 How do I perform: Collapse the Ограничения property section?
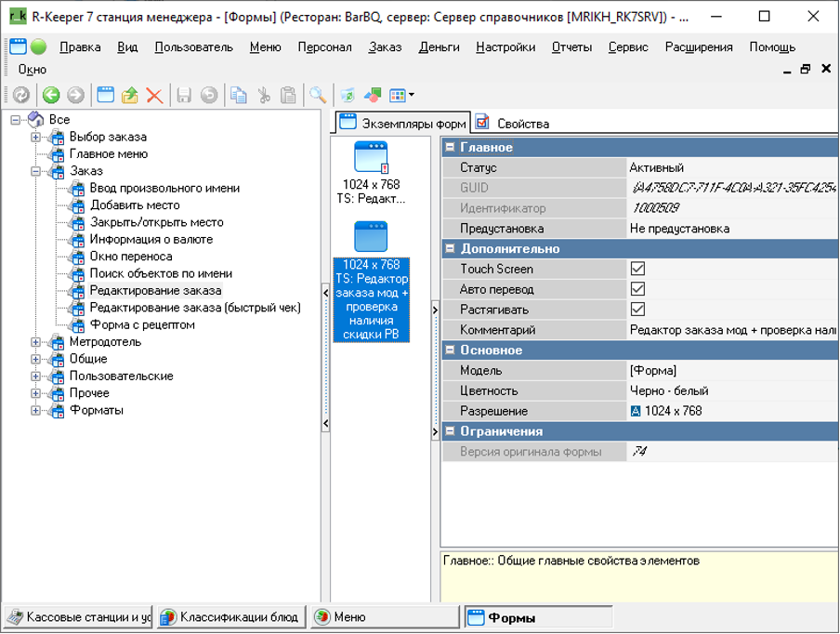pos(450,431)
